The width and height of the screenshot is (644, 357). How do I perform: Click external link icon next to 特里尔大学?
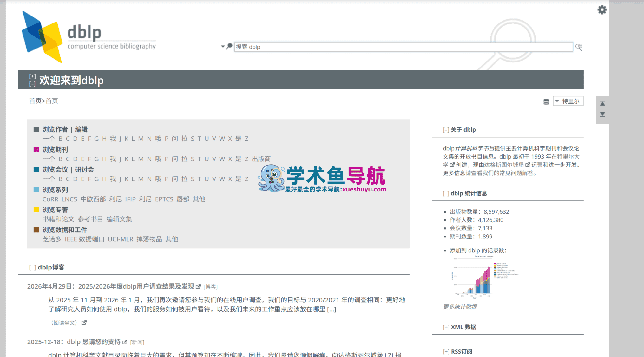tap(452, 165)
